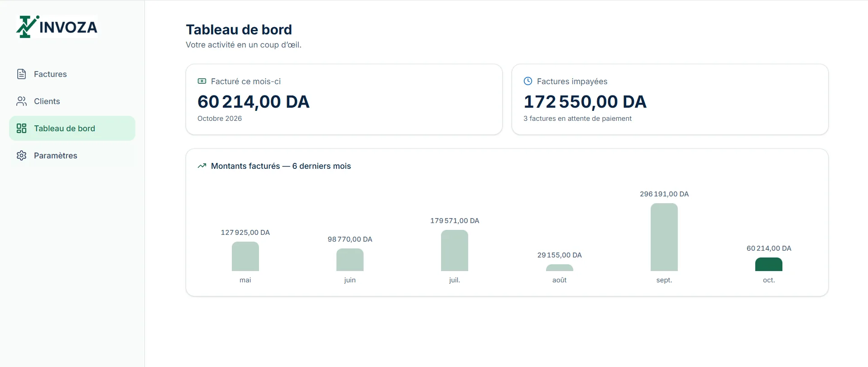This screenshot has width=868, height=367.
Task: Click 'Votre activité en un coup d'œil.' subtitle
Action: (x=244, y=45)
